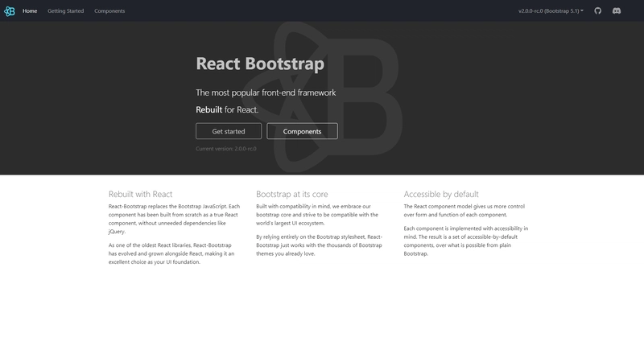Image resolution: width=644 pixels, height=362 pixels.
Task: Click the React Bootstrap logo icon
Action: point(9,11)
